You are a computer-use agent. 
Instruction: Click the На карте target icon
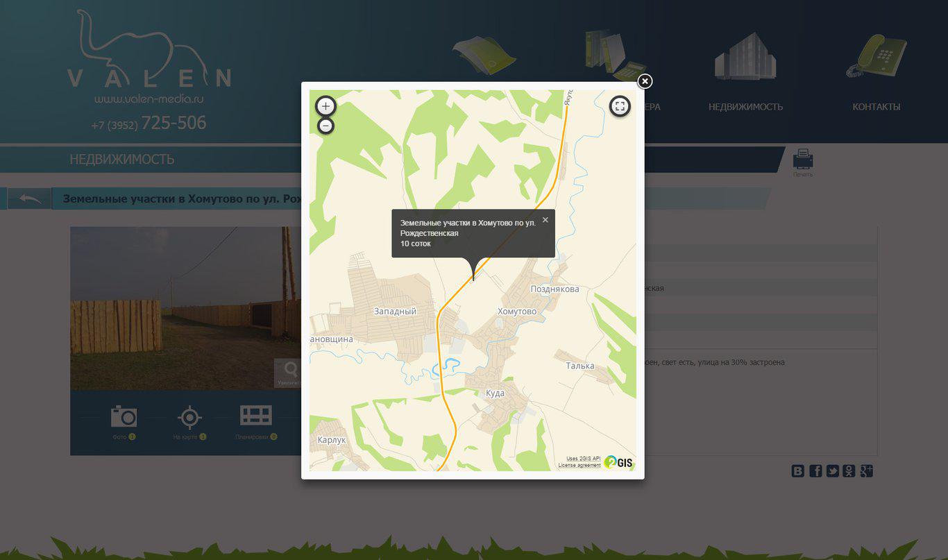[189, 417]
